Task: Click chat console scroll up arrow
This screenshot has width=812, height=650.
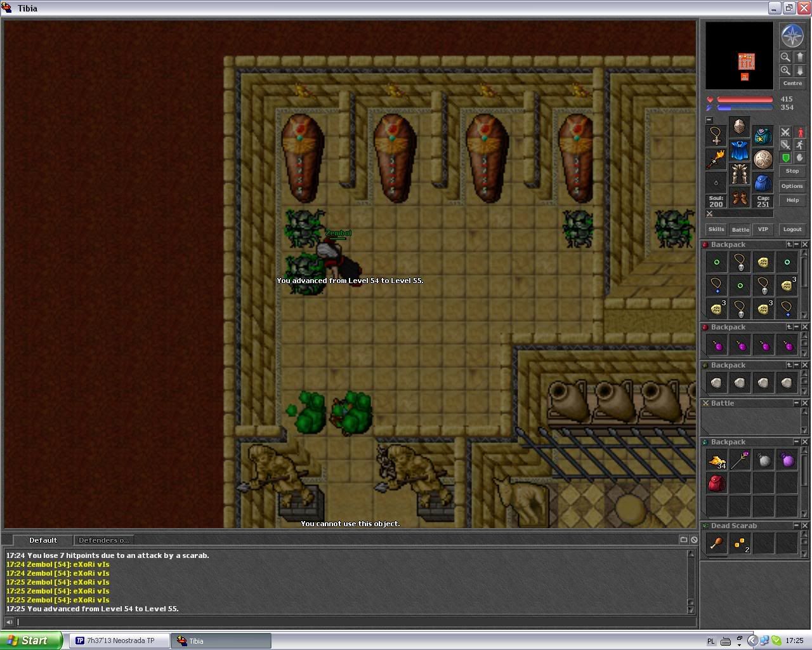Action: (691, 554)
